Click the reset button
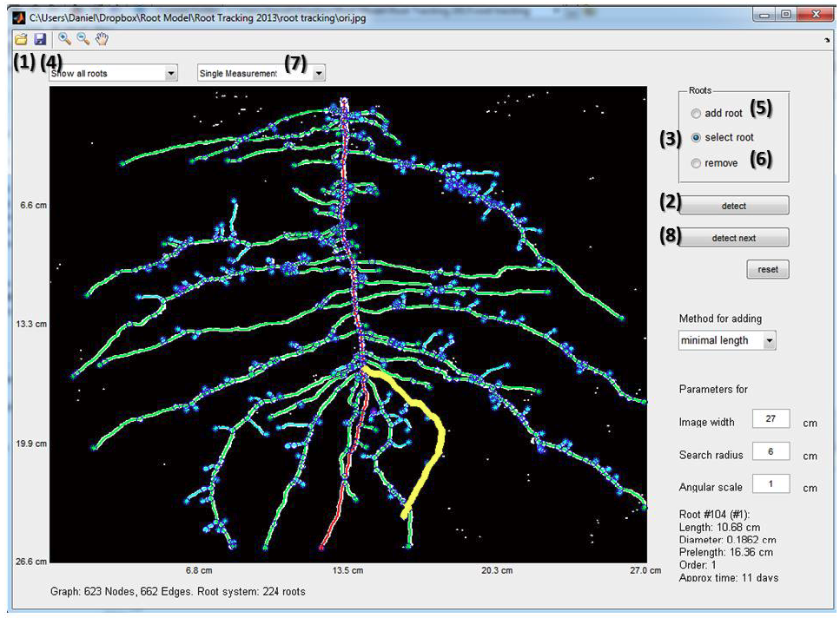Screen dimensions: 840x618 (768, 269)
